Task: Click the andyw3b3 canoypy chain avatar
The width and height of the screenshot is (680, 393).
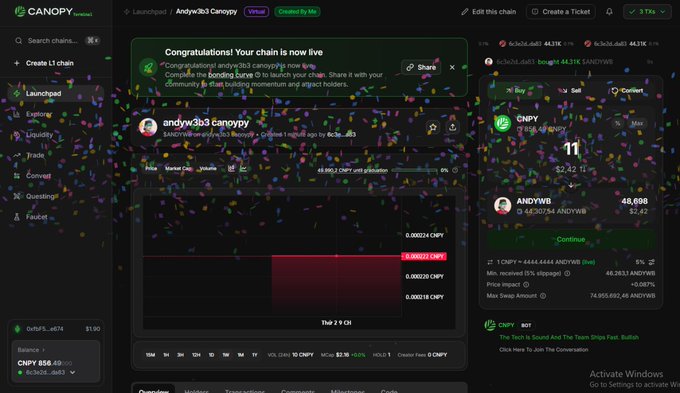Action: point(148,127)
